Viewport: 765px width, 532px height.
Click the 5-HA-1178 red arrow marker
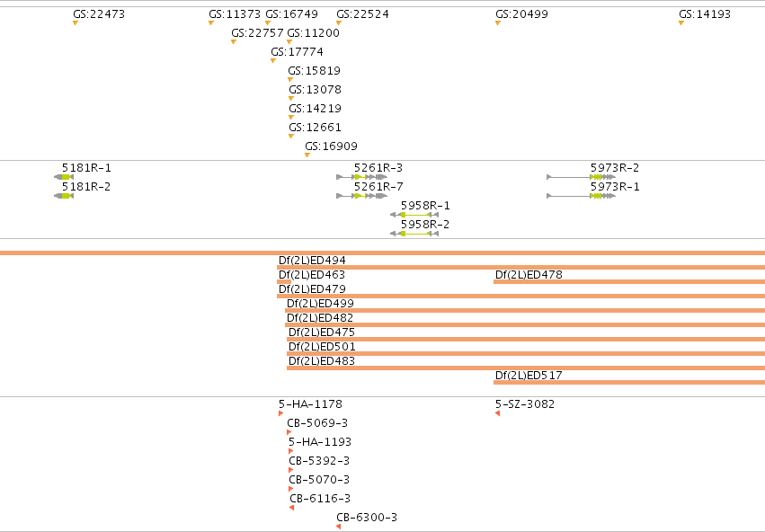280,413
